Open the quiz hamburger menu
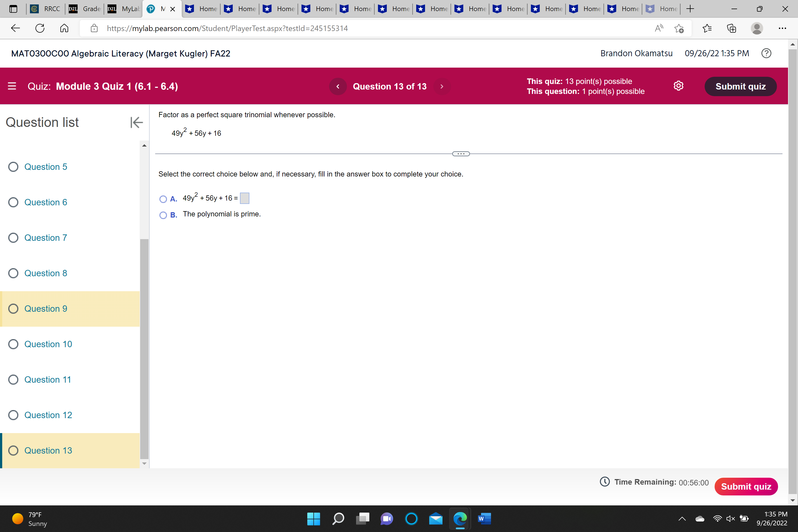798x532 pixels. pos(12,86)
